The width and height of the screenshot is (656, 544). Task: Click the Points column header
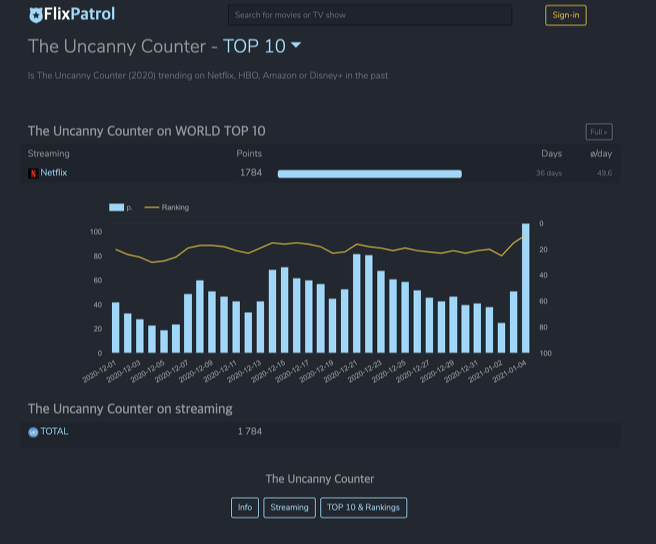(249, 154)
